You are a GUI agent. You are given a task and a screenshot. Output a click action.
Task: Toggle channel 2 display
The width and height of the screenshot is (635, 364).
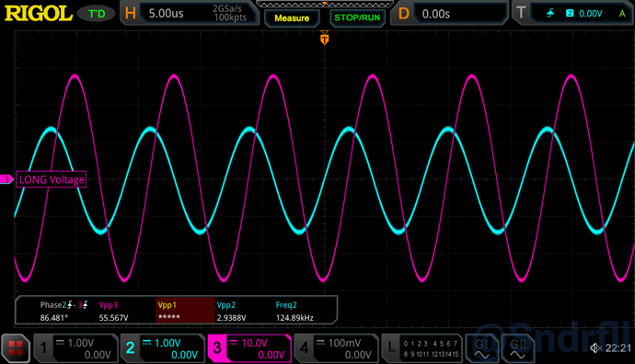(162, 348)
